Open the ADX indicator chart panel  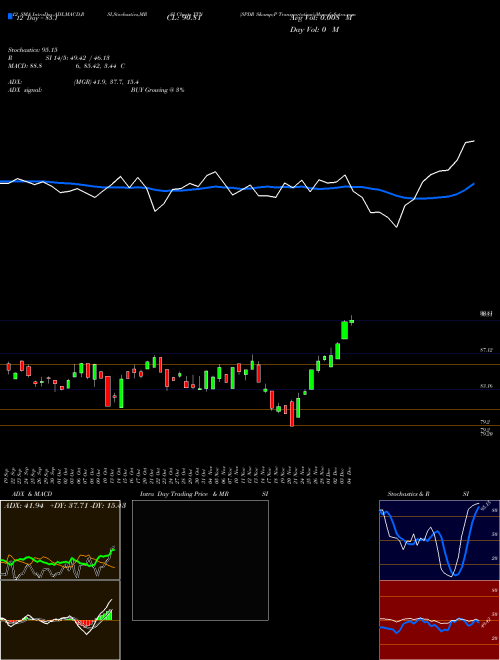coord(60,540)
